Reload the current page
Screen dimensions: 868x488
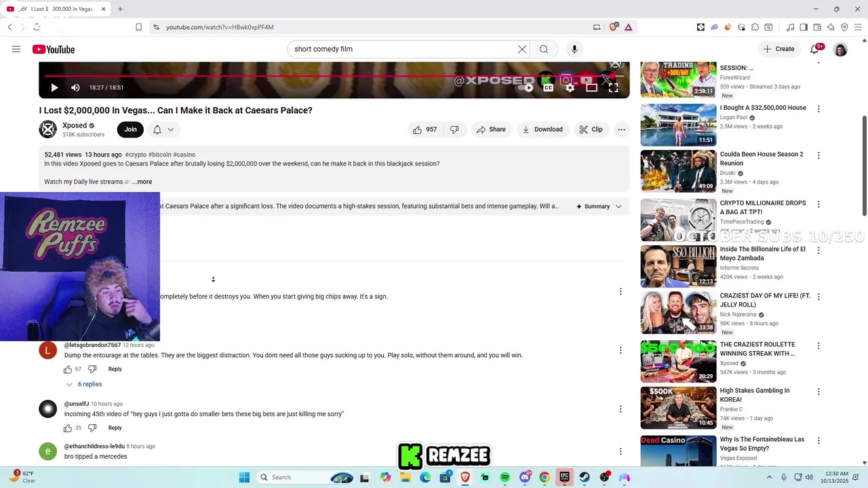pyautogui.click(x=37, y=27)
